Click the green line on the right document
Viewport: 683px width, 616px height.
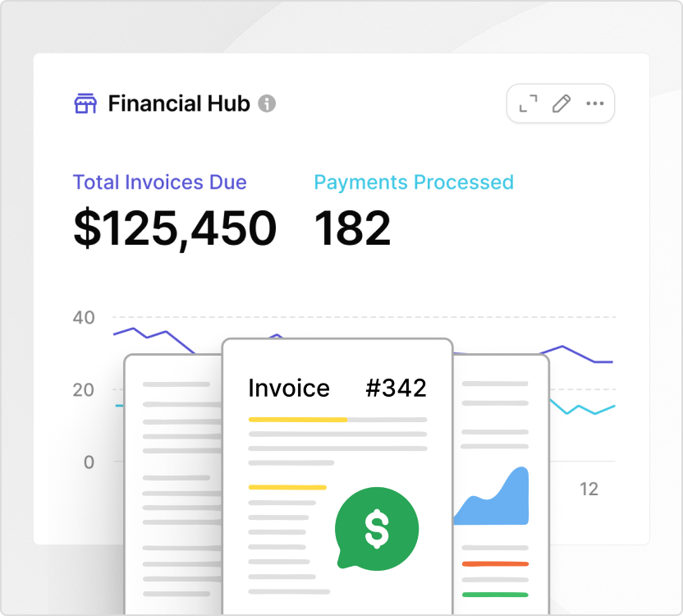(495, 595)
